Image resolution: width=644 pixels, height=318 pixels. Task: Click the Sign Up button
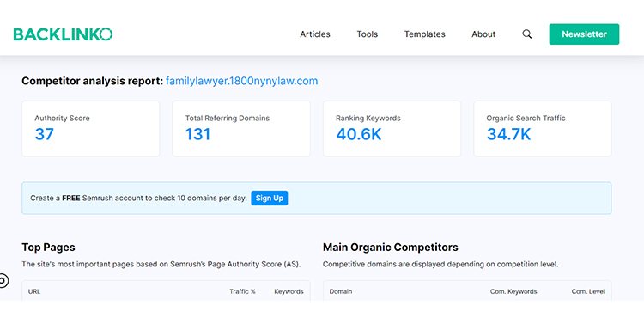(270, 198)
